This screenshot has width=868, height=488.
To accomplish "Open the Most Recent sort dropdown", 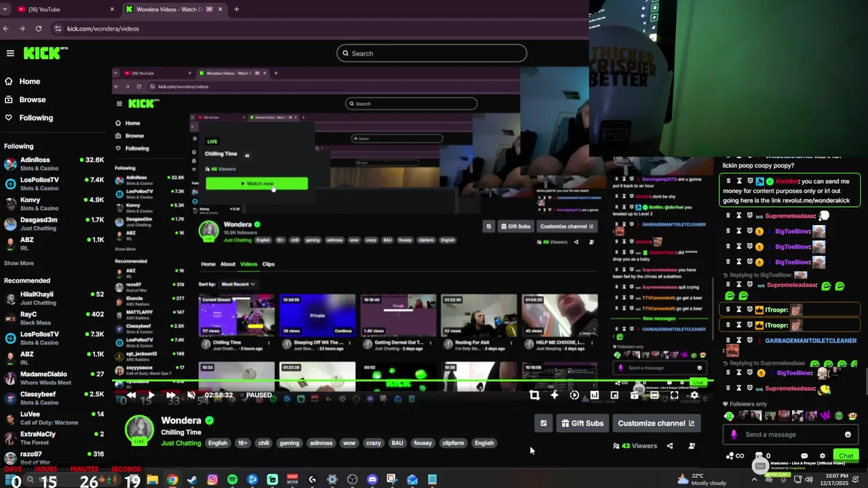I will [238, 284].
